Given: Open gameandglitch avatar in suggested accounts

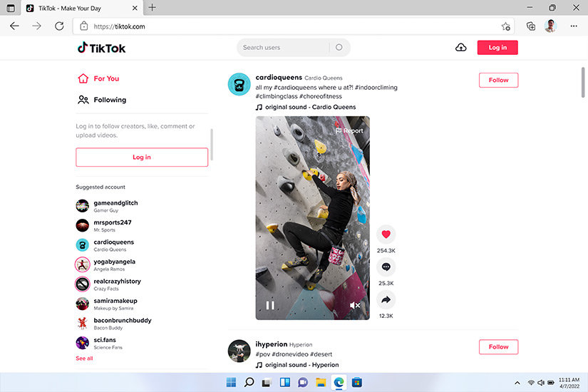Looking at the screenshot, I should point(83,205).
